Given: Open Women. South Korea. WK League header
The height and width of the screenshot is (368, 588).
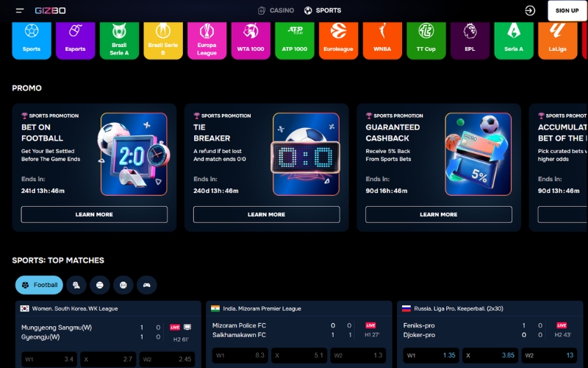Looking at the screenshot, I should [x=108, y=308].
